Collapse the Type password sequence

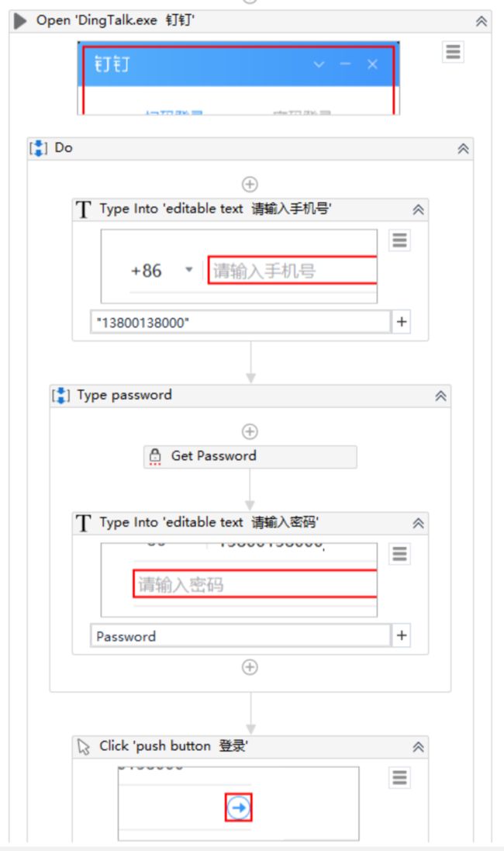coord(440,396)
